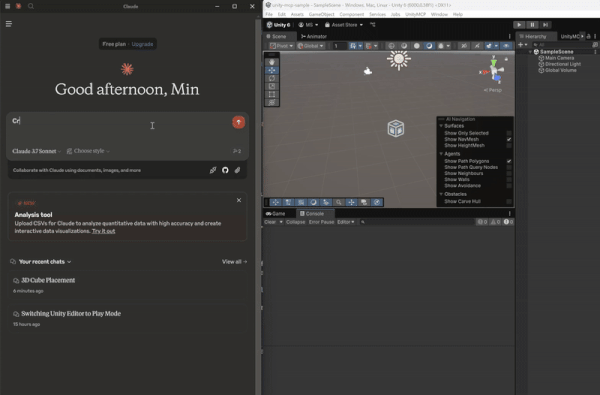The width and height of the screenshot is (600, 395).
Task: Click the paperclip attachment icon
Action: coord(237,170)
